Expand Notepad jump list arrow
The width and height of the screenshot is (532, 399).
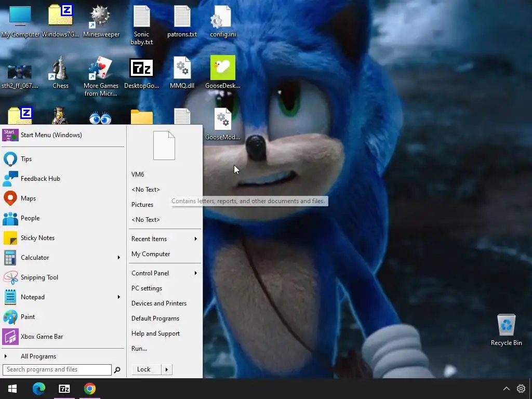tap(119, 297)
